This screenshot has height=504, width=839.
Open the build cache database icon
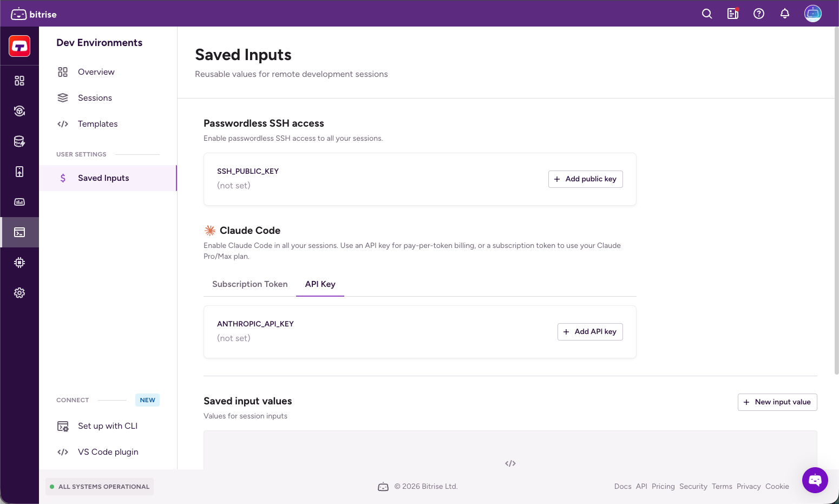[x=19, y=141]
